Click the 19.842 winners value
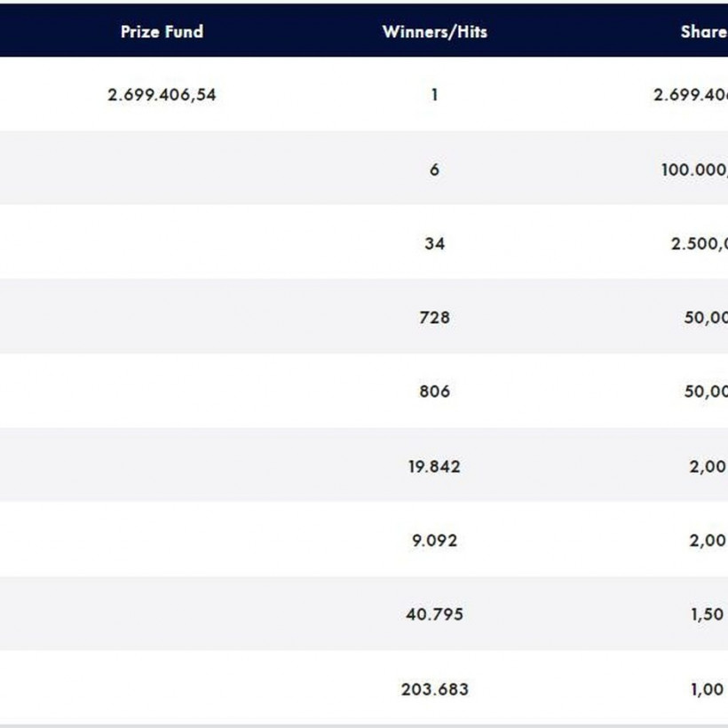Viewport: 728px width, 728px height. click(434, 466)
